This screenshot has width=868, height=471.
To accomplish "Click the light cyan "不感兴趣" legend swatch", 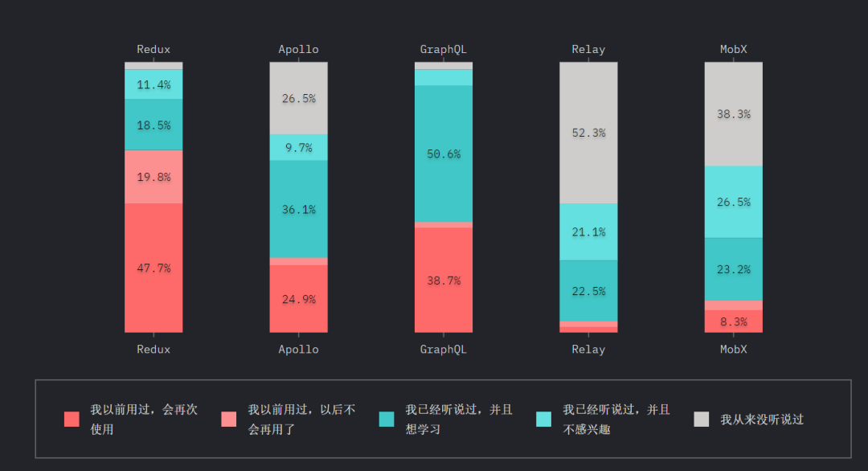I will (x=544, y=419).
